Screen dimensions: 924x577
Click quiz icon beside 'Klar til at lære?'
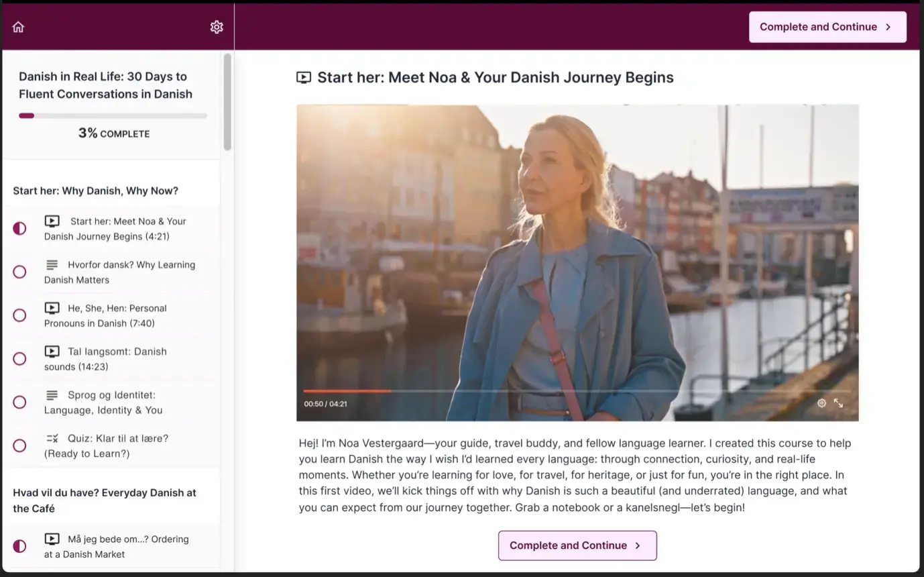coord(52,438)
